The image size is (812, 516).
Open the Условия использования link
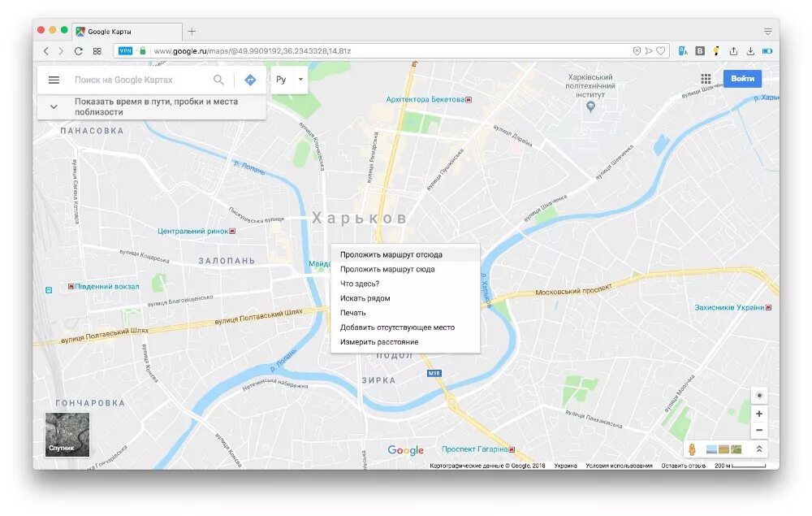coord(619,466)
